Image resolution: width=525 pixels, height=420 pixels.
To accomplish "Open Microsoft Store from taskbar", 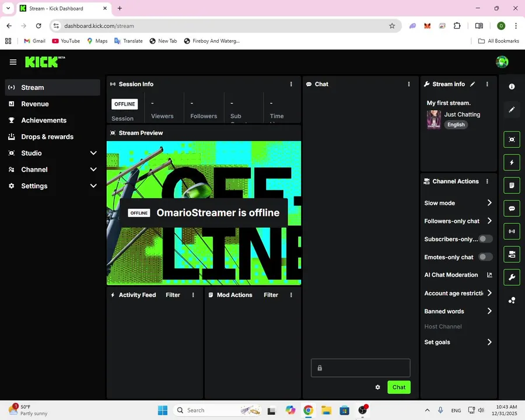I will click(x=344, y=410).
